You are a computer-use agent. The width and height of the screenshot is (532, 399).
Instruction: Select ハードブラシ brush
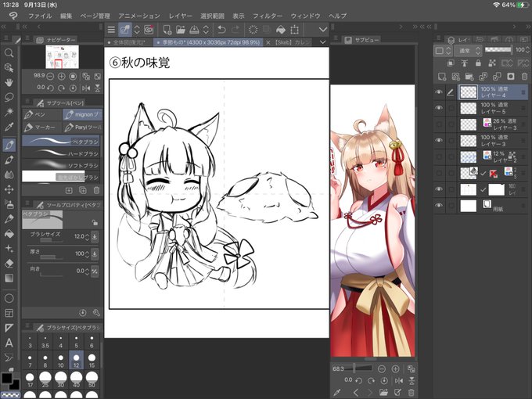point(61,153)
